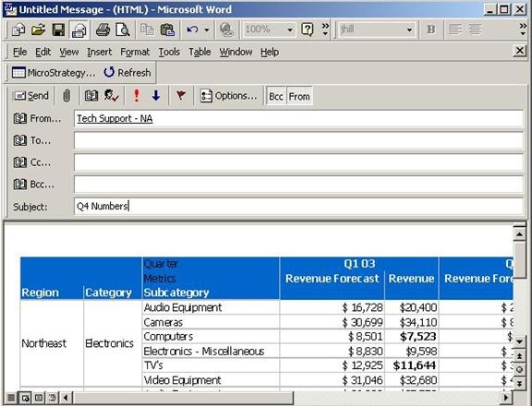Click the Print icon in toolbar

pyautogui.click(x=103, y=30)
